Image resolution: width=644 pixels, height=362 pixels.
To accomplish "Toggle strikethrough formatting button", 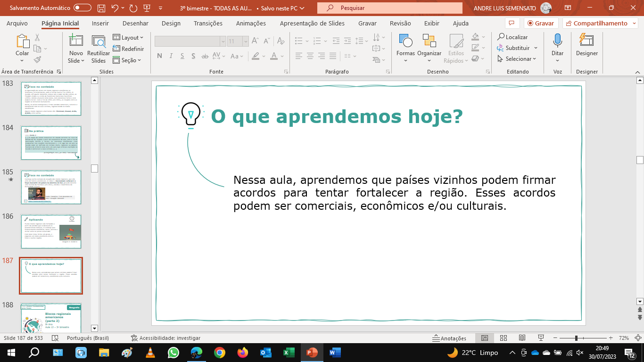I will (x=205, y=56).
